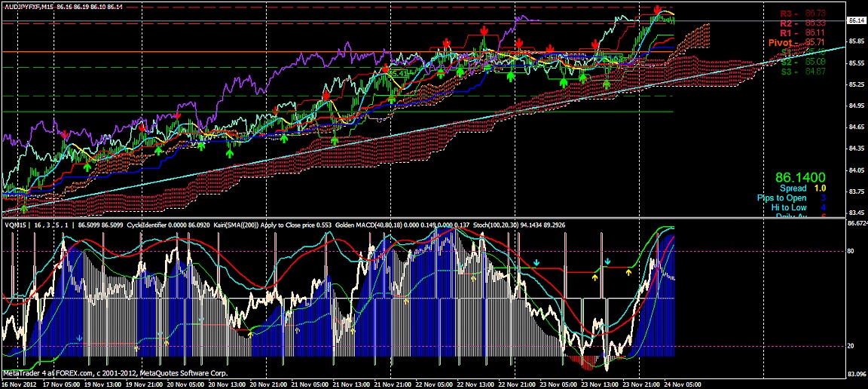Click the large green 86.1400 price display
This screenshot has width=868, height=389.
[800, 177]
